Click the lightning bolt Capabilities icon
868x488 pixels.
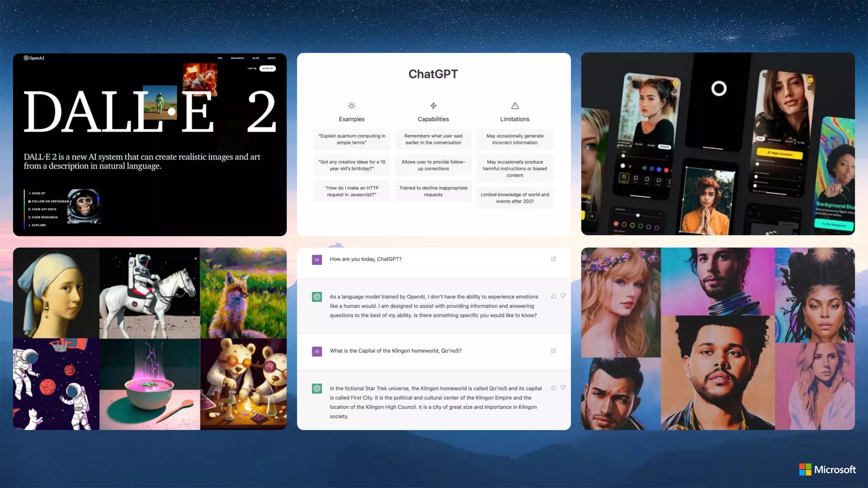click(x=433, y=105)
